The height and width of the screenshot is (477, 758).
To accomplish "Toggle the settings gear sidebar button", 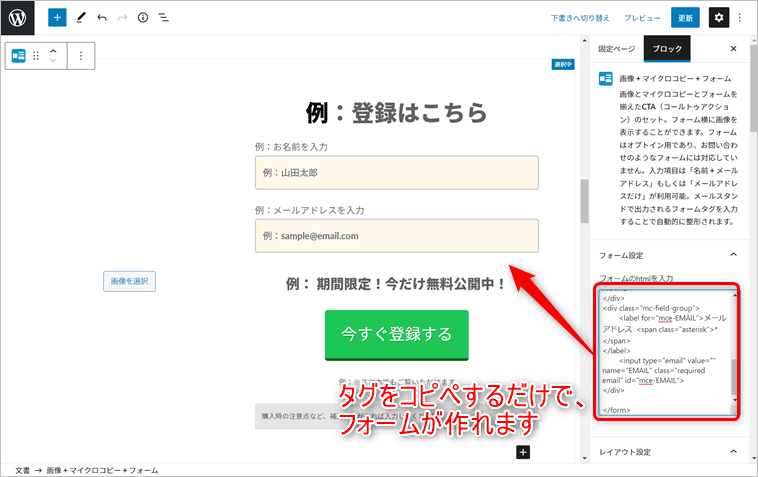I will pos(719,18).
